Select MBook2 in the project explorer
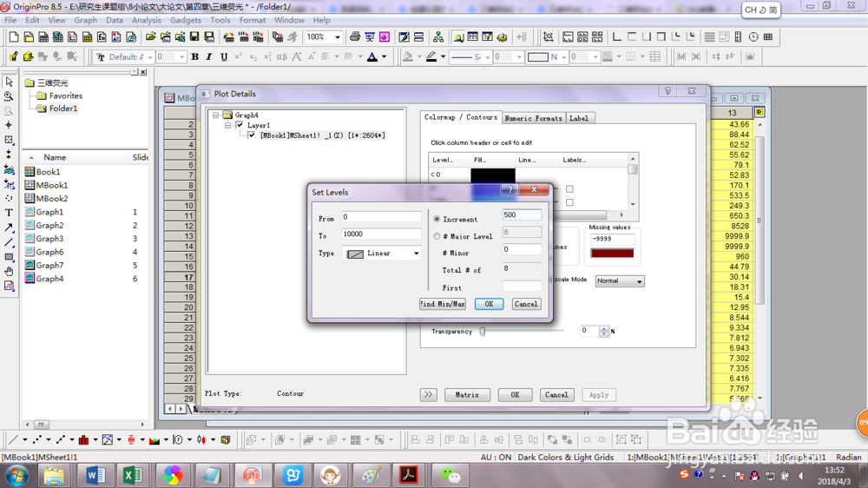The image size is (868, 488). (x=52, y=198)
